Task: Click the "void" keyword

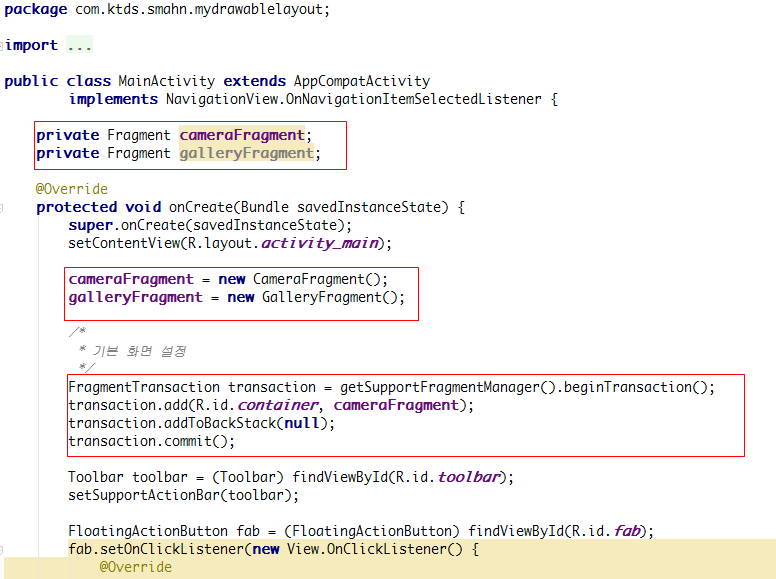Action: (143, 207)
